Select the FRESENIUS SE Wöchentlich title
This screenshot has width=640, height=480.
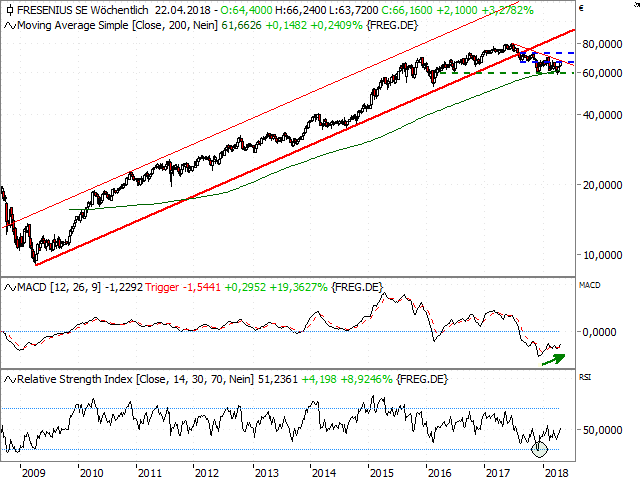(83, 10)
